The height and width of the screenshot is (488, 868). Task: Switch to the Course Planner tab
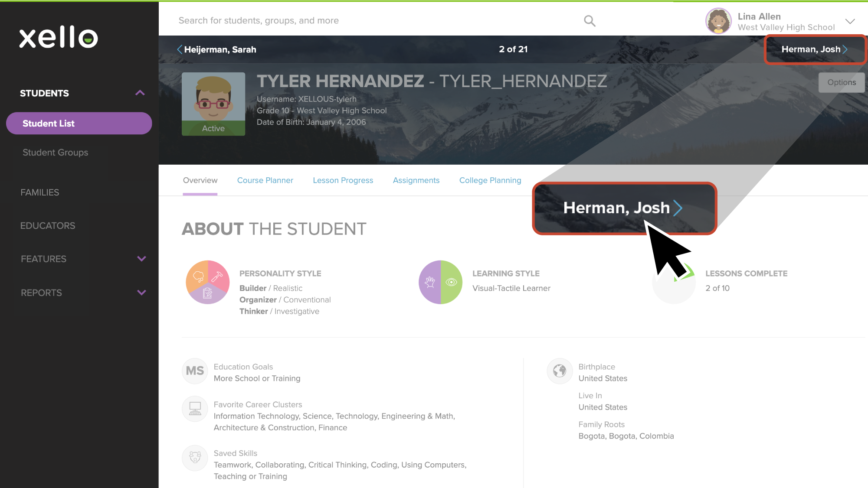tap(265, 180)
